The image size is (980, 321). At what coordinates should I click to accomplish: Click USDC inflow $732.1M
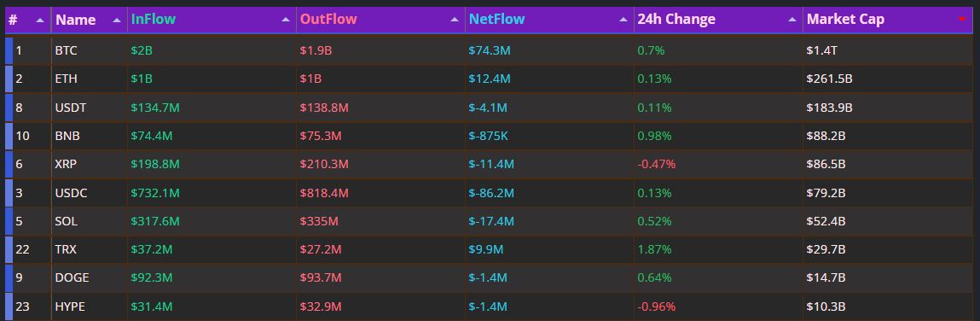coord(155,193)
